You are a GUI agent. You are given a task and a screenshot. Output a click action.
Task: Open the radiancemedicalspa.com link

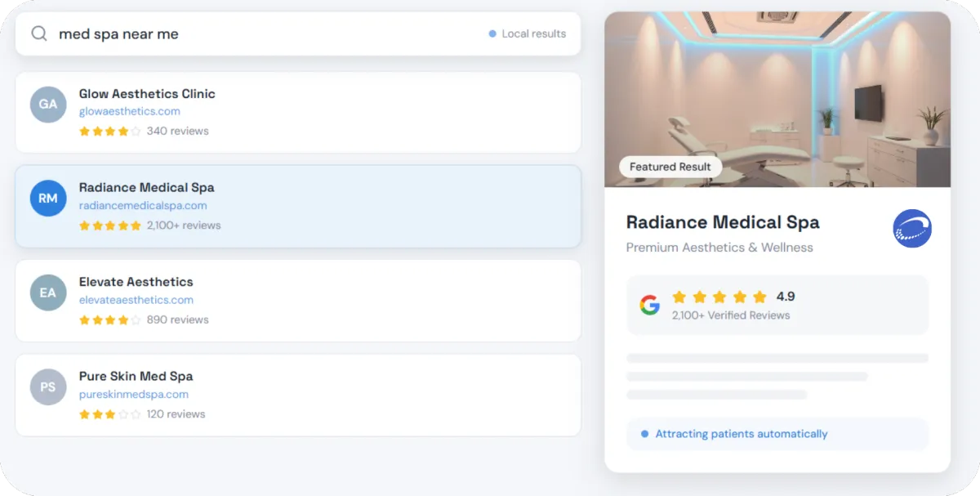[143, 206]
